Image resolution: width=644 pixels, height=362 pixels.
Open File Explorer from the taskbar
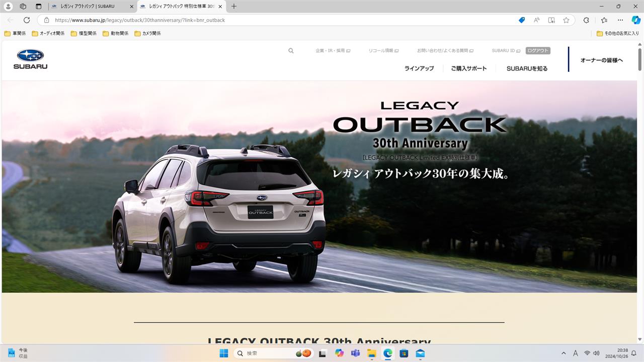(371, 353)
